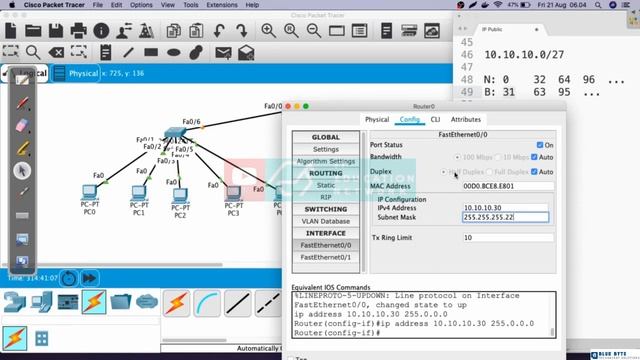Select PC0 device in topology
The width and height of the screenshot is (640, 360).
point(89,192)
